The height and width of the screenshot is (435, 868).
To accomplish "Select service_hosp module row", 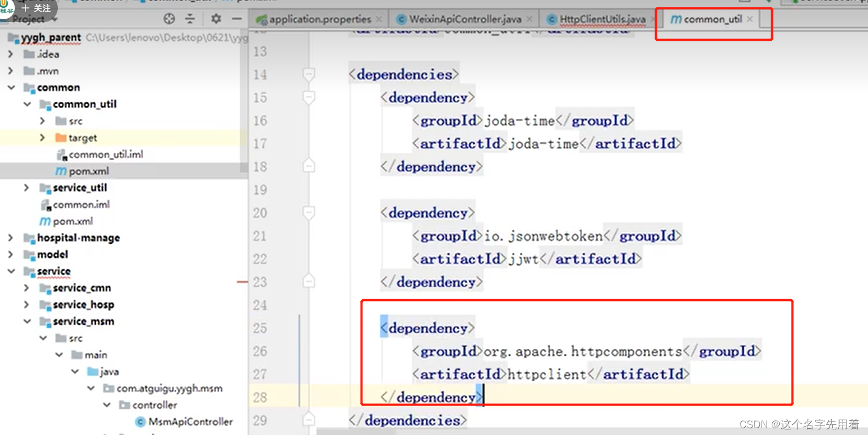I will click(124, 304).
